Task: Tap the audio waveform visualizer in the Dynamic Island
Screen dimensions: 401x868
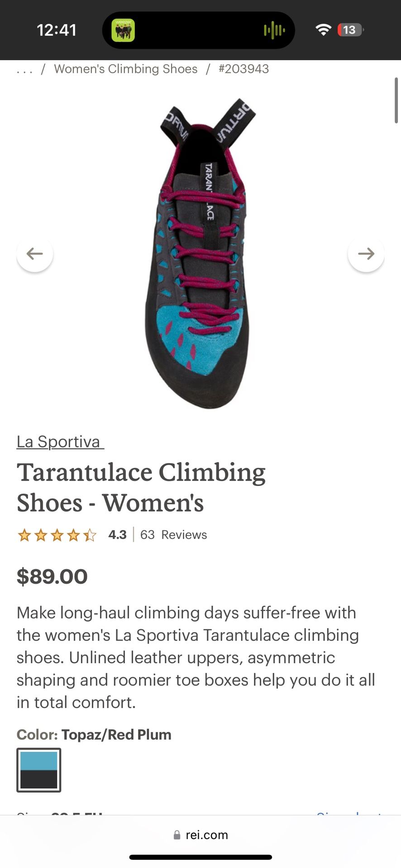Action: 274,29
